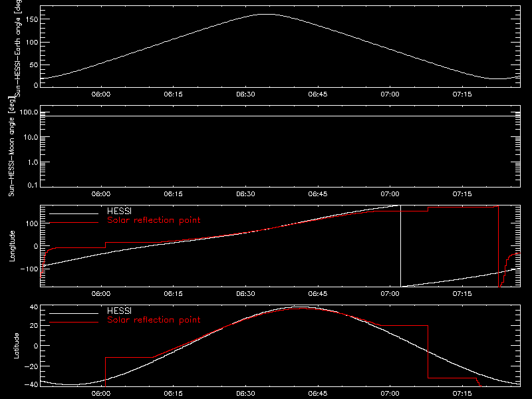The image size is (532, 399).
Task: Select 06:45 label under Latitude plot
Action: (x=318, y=394)
